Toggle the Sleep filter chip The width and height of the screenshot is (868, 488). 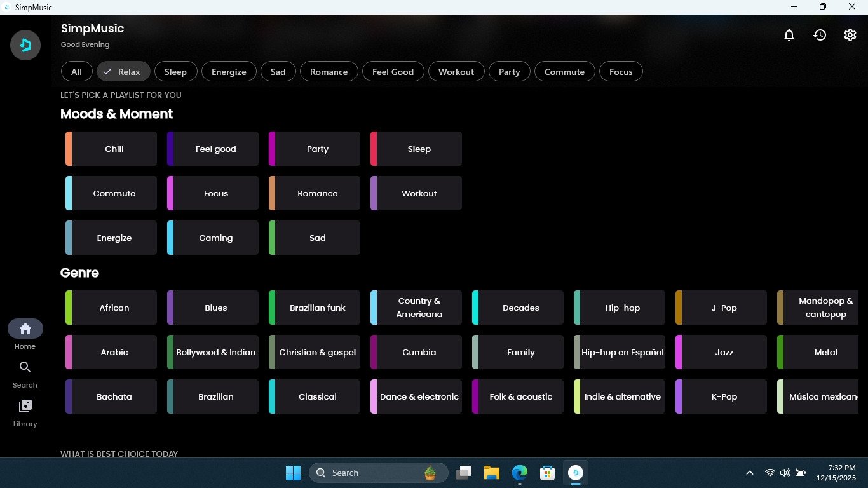pos(175,72)
